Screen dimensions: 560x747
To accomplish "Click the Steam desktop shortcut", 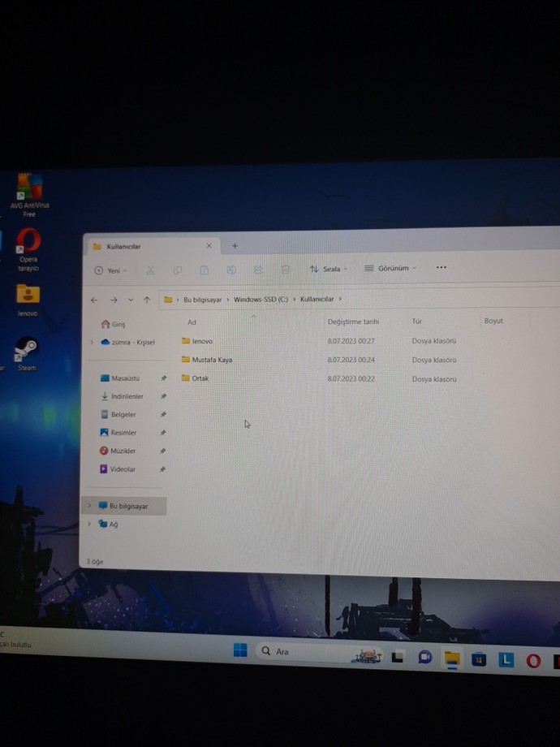I will [27, 354].
